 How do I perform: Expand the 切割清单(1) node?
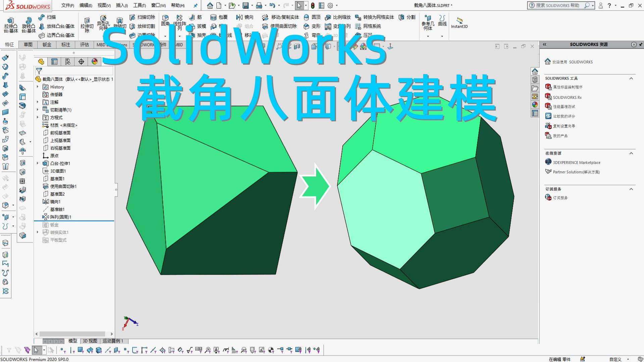point(38,110)
